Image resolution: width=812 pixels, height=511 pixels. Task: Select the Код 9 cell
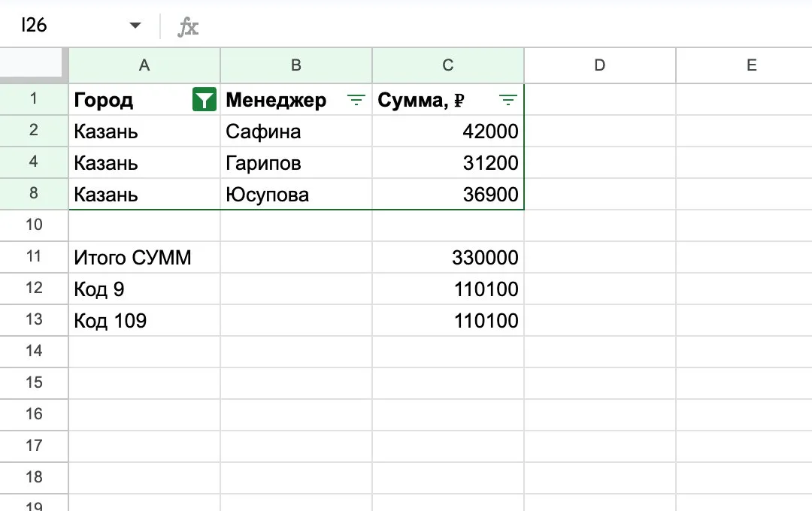[144, 289]
